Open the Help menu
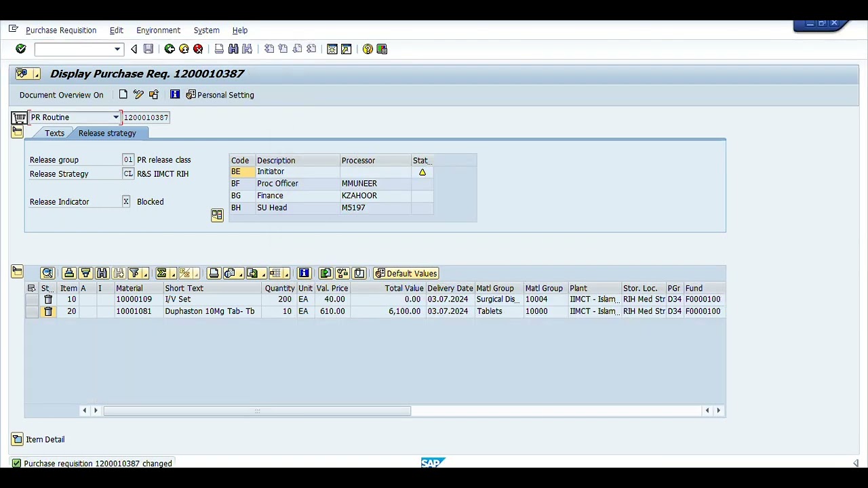This screenshot has height=488, width=868. 240,30
